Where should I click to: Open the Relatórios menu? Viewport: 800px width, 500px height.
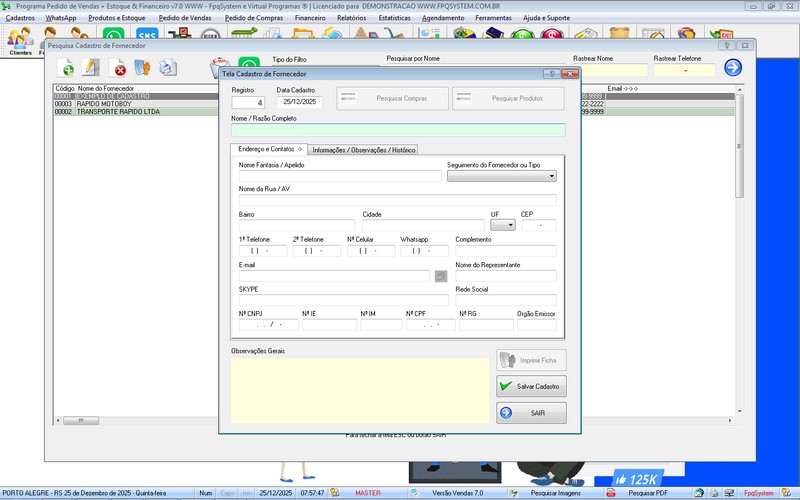pyautogui.click(x=351, y=18)
